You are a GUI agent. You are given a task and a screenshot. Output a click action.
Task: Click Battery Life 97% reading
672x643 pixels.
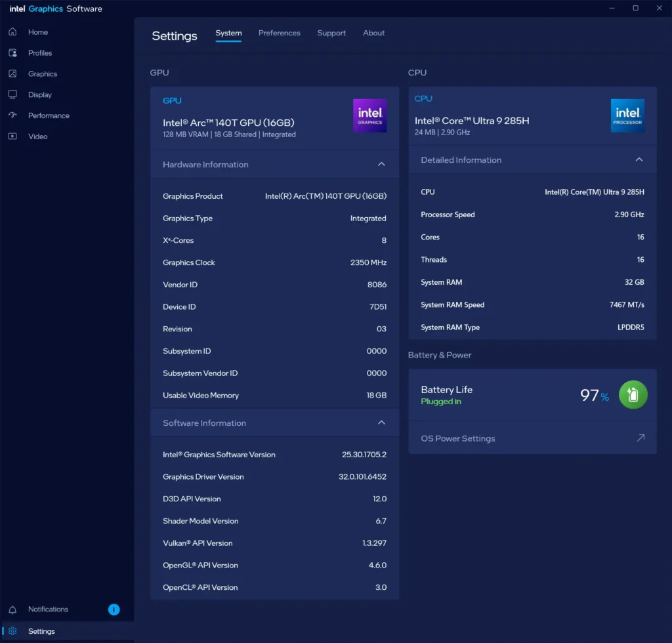(x=595, y=395)
